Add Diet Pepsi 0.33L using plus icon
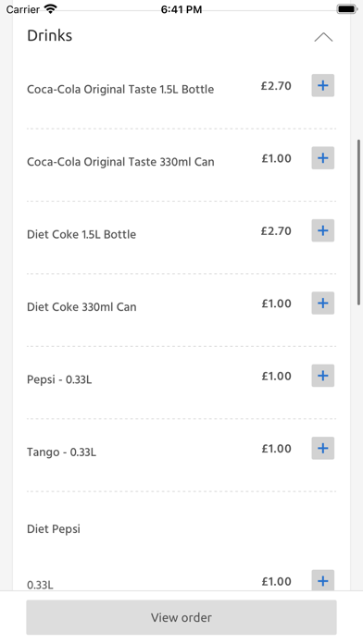The width and height of the screenshot is (363, 644). (322, 581)
